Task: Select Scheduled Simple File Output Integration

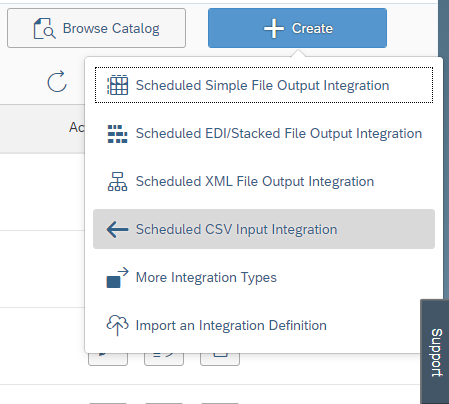Action: tap(264, 85)
